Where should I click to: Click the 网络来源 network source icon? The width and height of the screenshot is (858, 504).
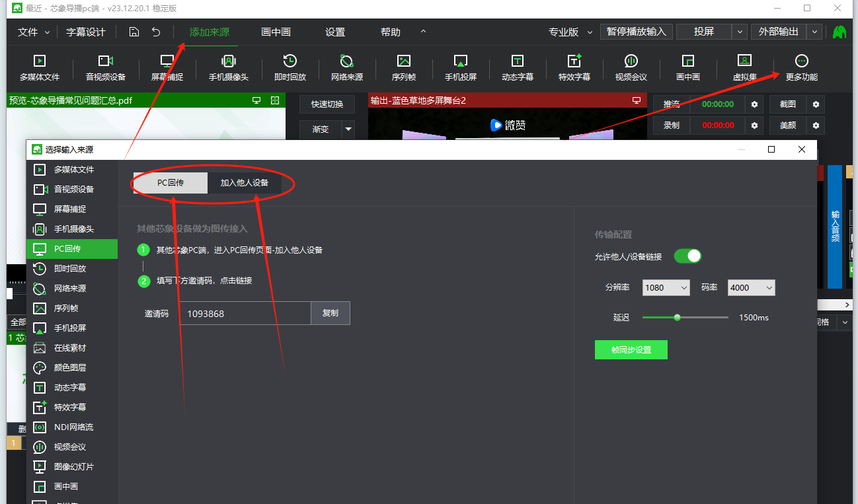pos(346,67)
